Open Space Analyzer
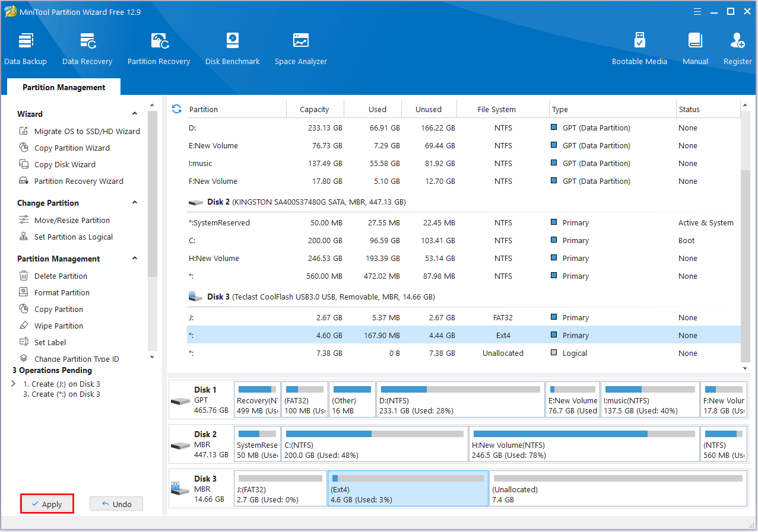This screenshot has height=532, width=758. click(301, 49)
